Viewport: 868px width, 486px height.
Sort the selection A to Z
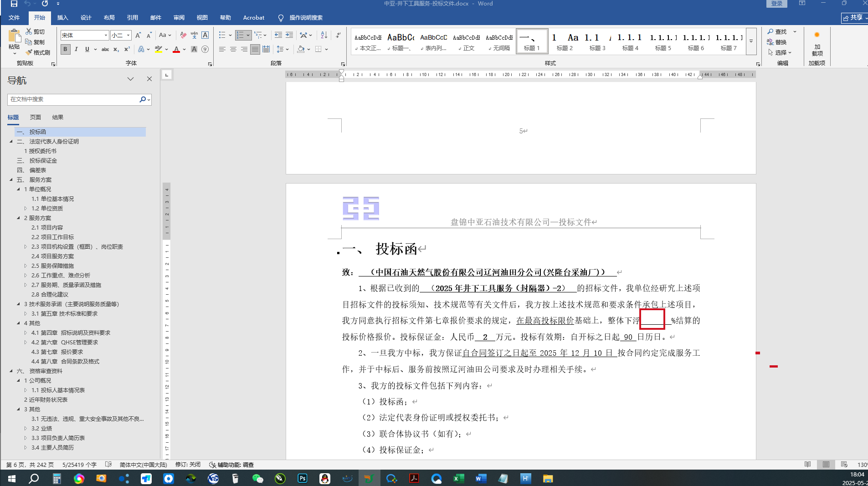pos(324,35)
